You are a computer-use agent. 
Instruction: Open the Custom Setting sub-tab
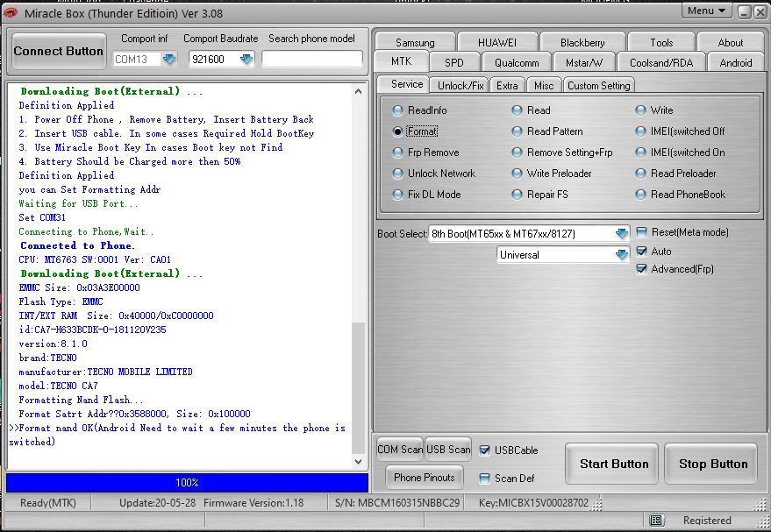pyautogui.click(x=598, y=86)
